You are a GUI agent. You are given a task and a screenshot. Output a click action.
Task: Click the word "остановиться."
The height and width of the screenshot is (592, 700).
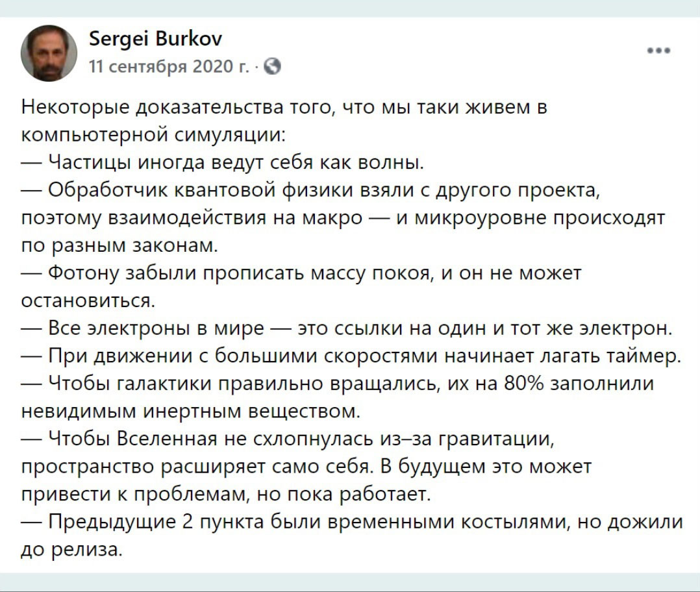click(x=88, y=301)
